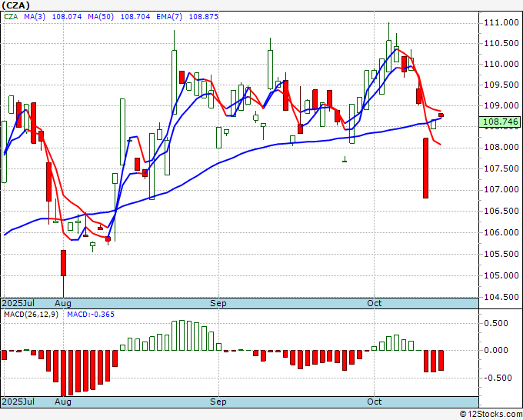
Task: Click the 2025Jul label on price chart axis
Action: pyautogui.click(x=18, y=303)
